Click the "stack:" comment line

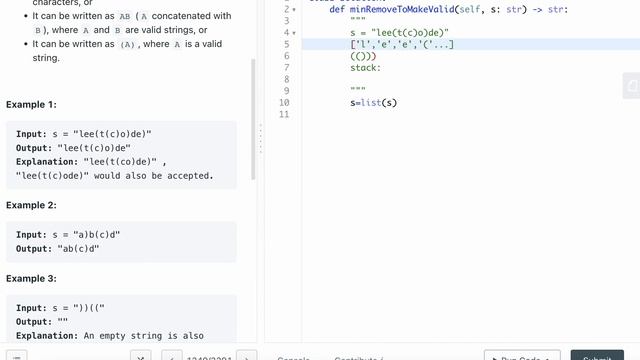[365, 68]
